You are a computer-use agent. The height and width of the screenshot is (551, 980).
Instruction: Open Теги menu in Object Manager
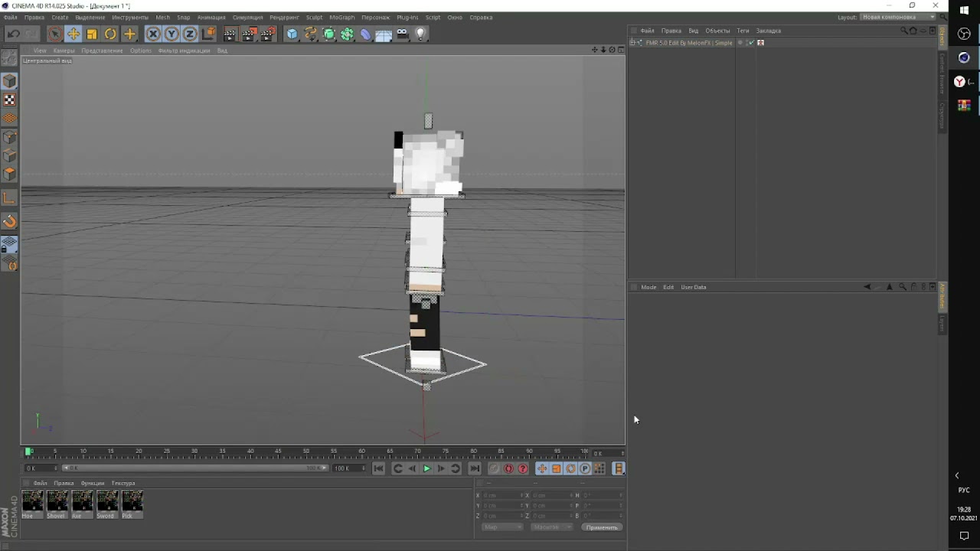pos(743,31)
